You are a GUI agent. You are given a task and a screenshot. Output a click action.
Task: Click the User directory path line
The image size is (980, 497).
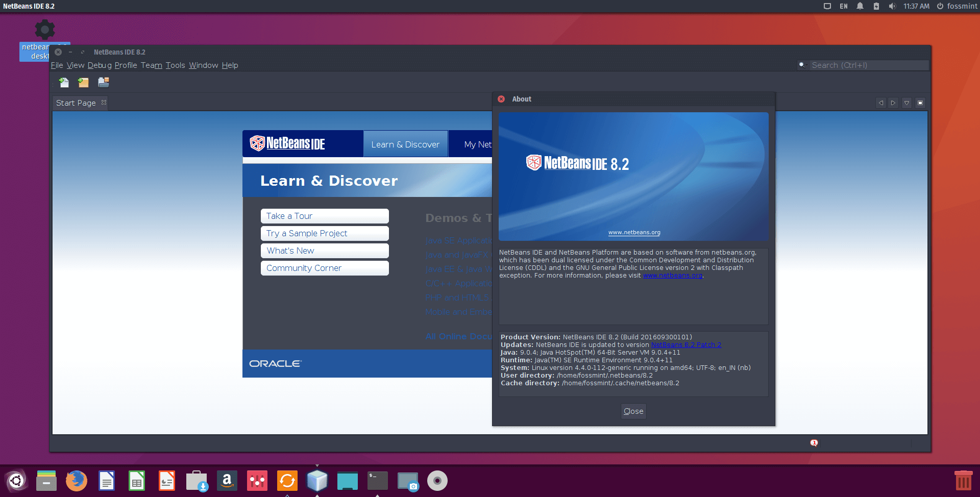(x=577, y=376)
